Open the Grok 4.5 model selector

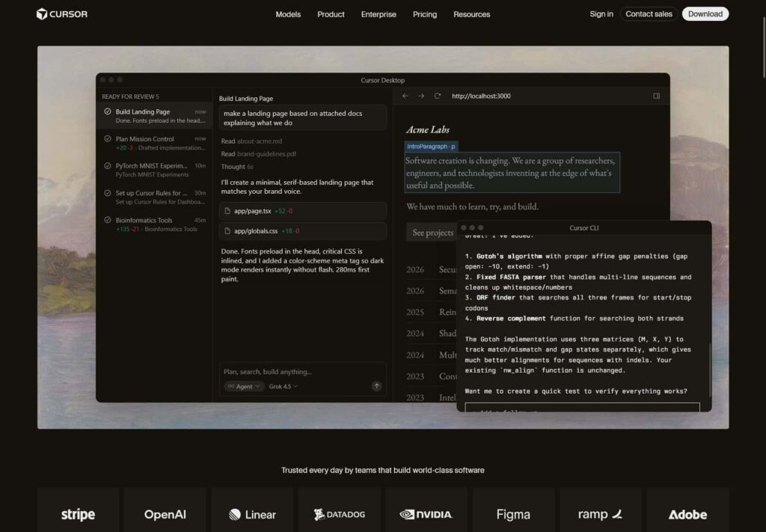point(284,386)
